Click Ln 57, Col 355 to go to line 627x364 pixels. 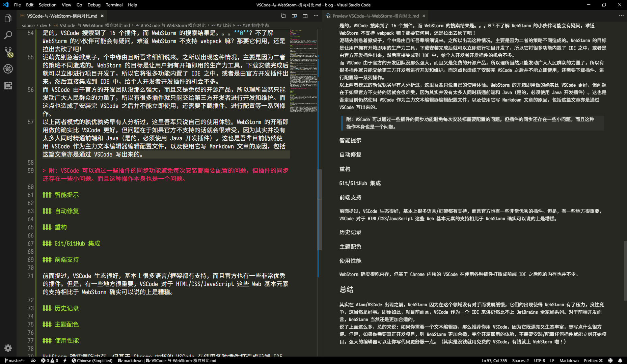click(494, 360)
